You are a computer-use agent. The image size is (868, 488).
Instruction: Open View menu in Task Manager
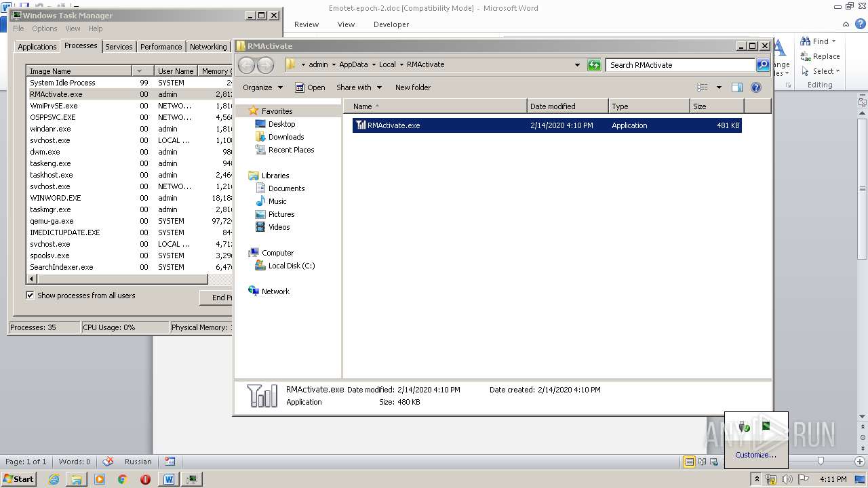[73, 28]
